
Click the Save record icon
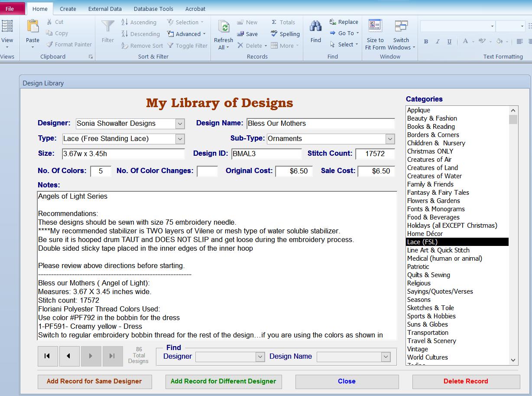pos(247,34)
